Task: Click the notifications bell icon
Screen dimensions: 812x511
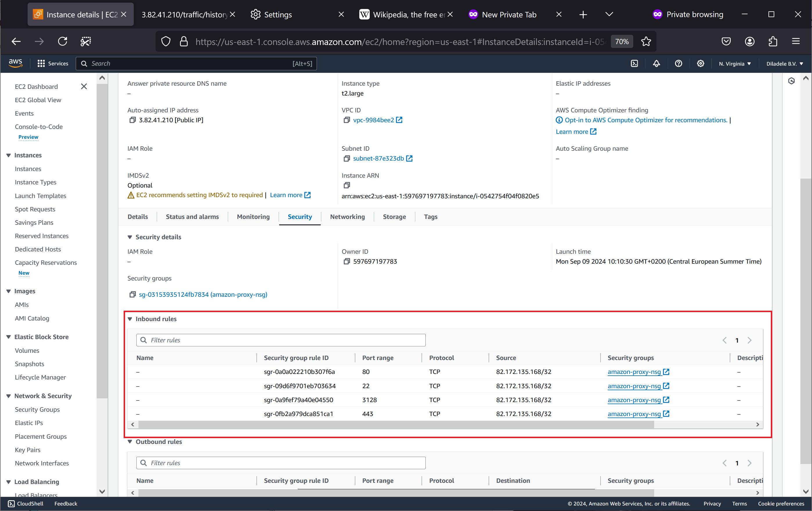Action: click(656, 63)
